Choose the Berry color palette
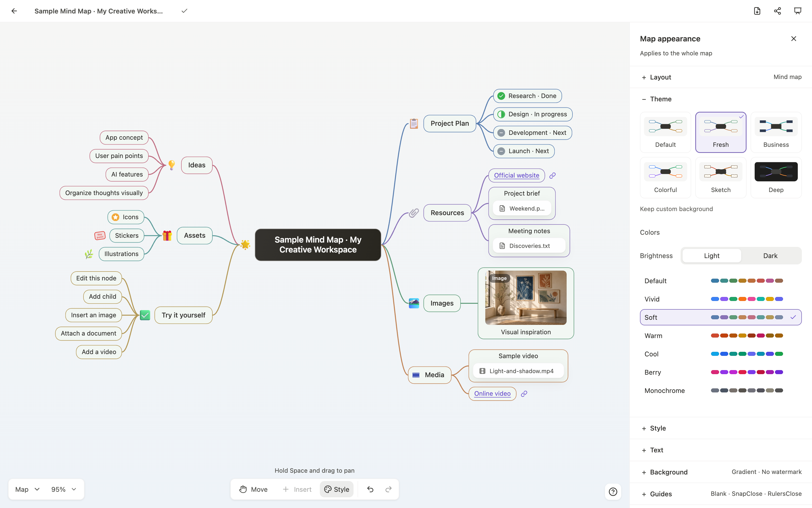 pos(720,372)
